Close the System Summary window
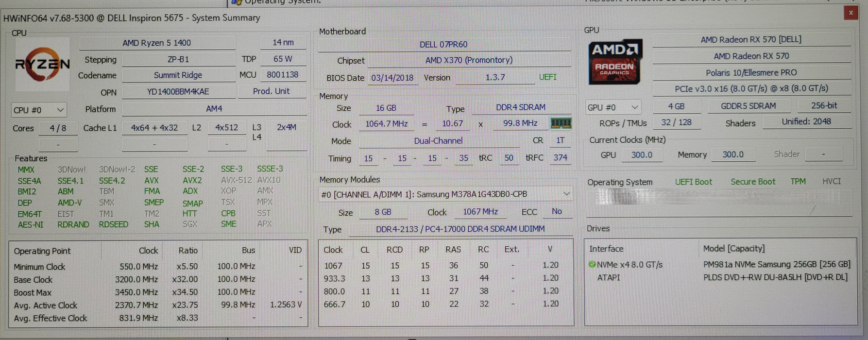The height and width of the screenshot is (340, 868). coord(851,13)
